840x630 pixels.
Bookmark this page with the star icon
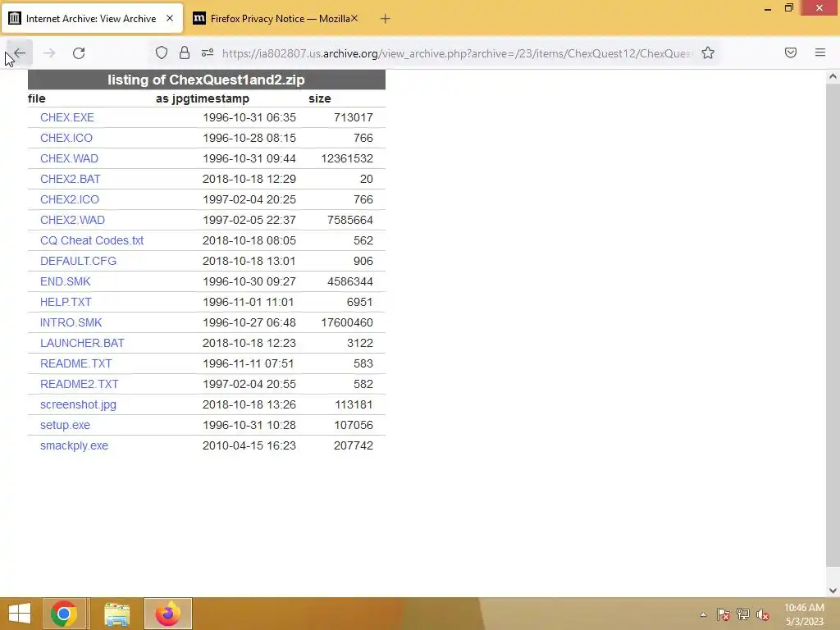[708, 52]
